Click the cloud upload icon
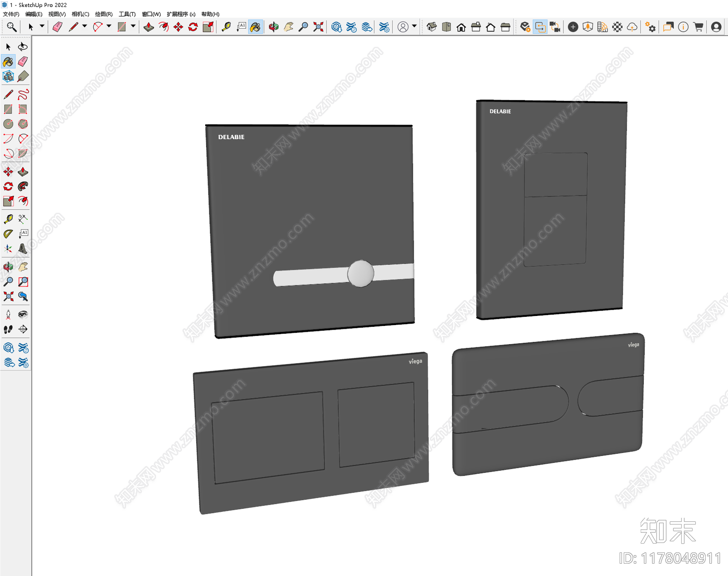Screen dimensions: 728x576 click(632, 27)
